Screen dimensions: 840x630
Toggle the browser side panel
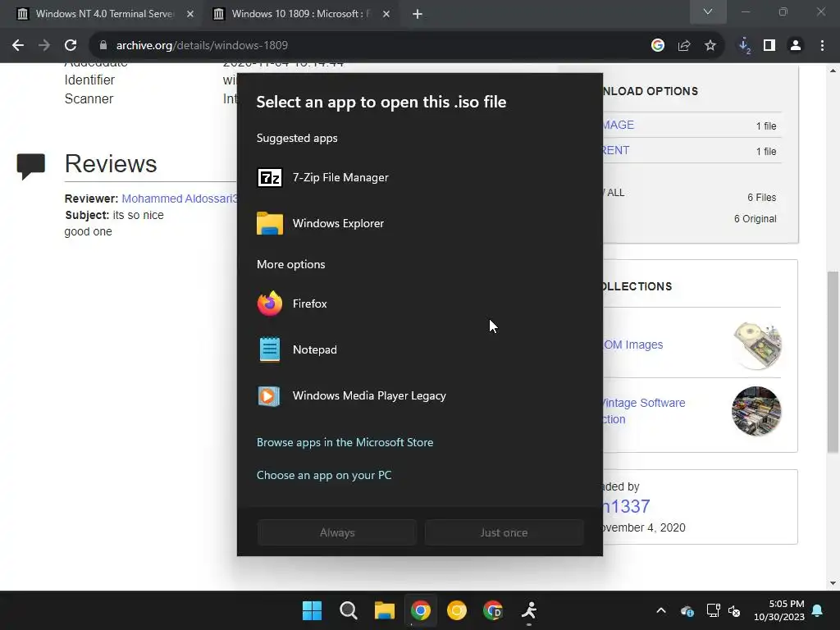point(769,46)
